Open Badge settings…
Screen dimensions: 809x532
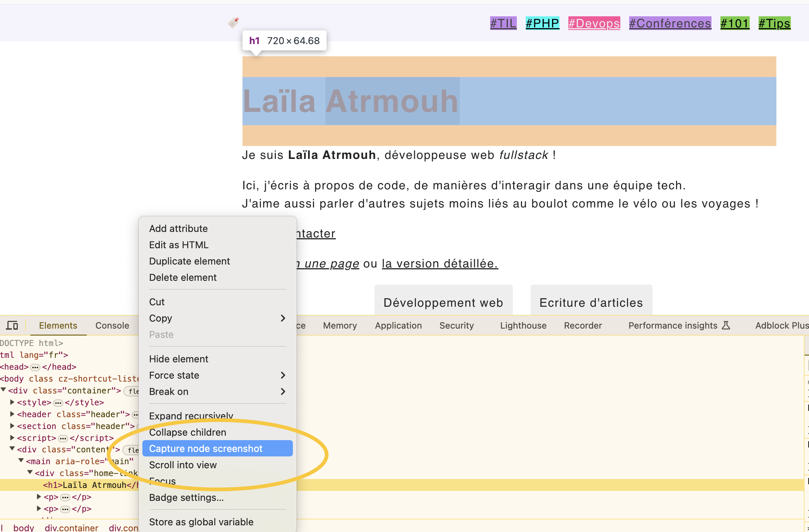tap(217, 498)
